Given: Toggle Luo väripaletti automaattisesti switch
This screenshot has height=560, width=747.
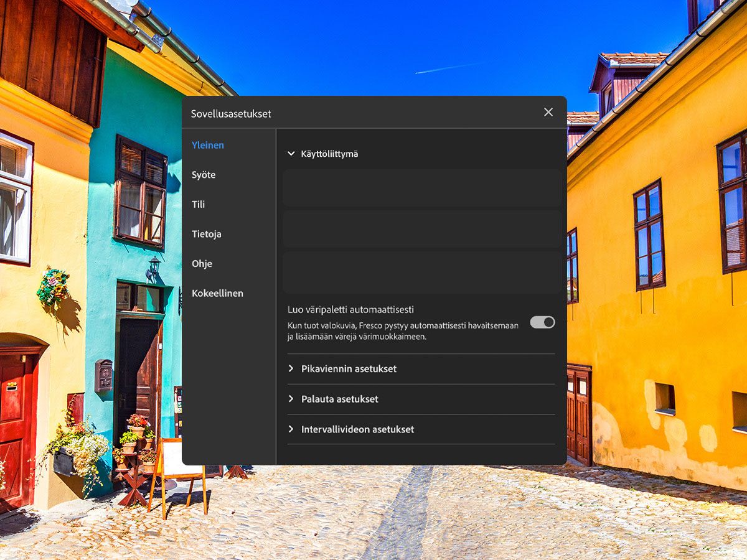Looking at the screenshot, I should click(542, 322).
